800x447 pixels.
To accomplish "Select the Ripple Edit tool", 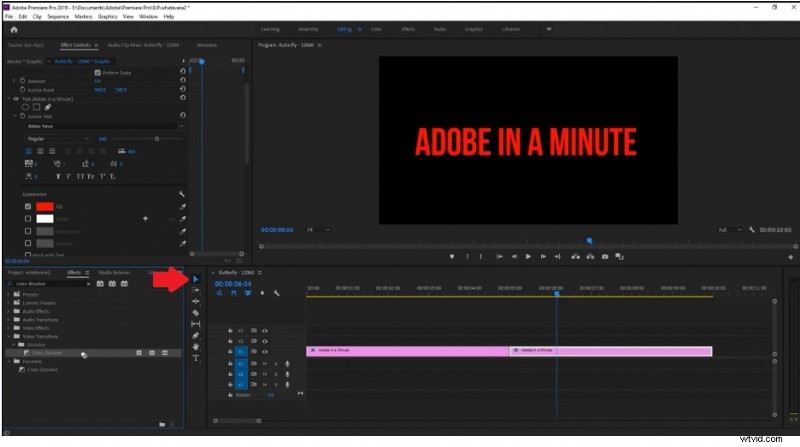I will (195, 302).
